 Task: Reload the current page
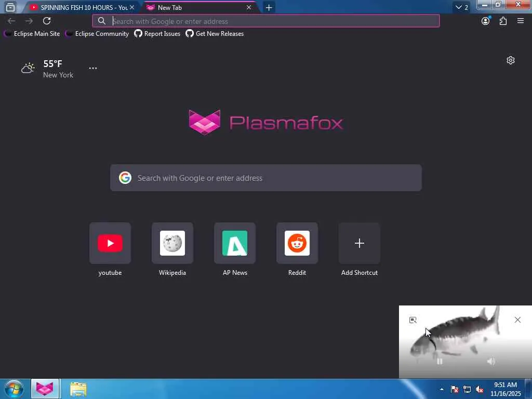coord(47,21)
